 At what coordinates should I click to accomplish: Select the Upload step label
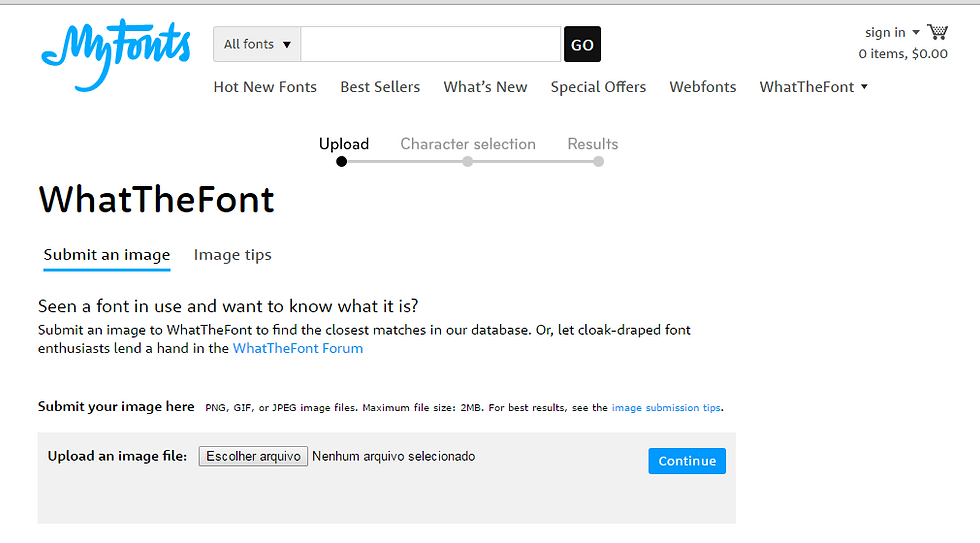(344, 144)
